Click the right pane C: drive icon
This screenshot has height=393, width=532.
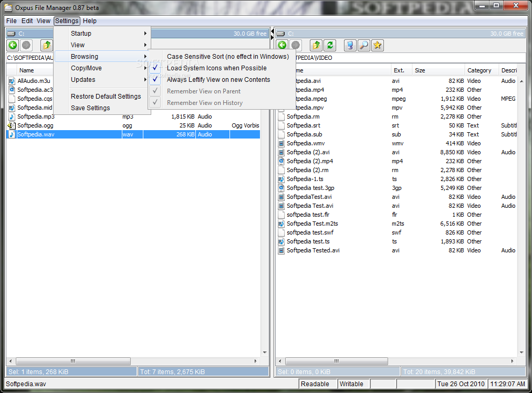click(x=280, y=34)
